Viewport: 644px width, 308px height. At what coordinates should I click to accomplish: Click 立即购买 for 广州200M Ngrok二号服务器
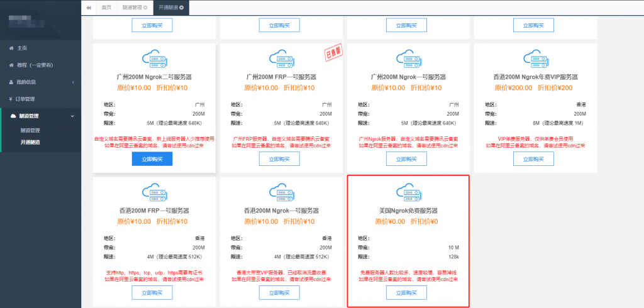(x=152, y=159)
